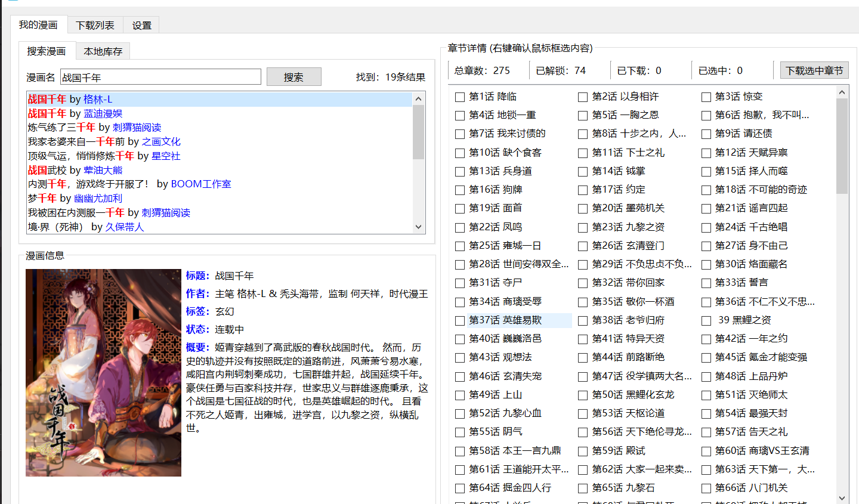Switch to the 设置 tab
Viewport: 859px width, 504px height.
click(x=141, y=25)
